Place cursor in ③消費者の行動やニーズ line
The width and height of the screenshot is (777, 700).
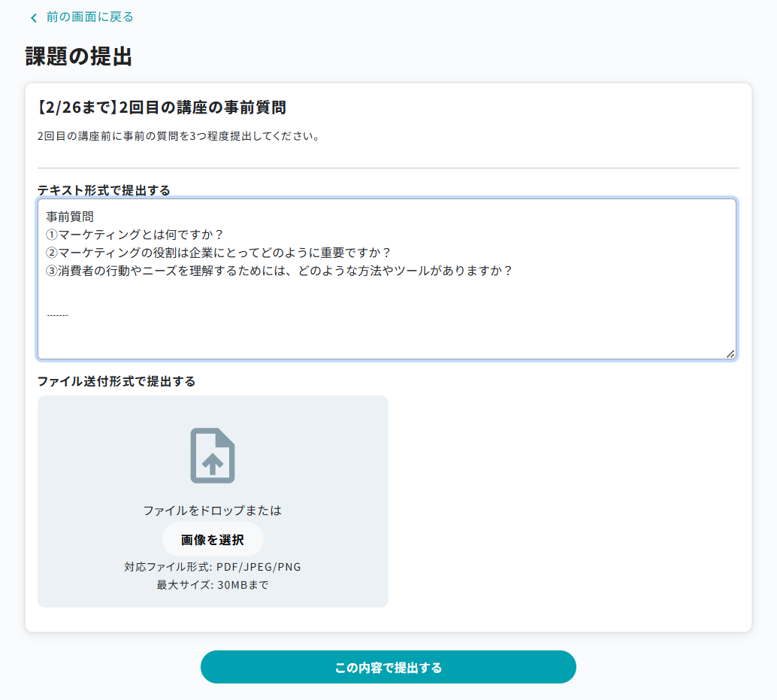click(278, 271)
